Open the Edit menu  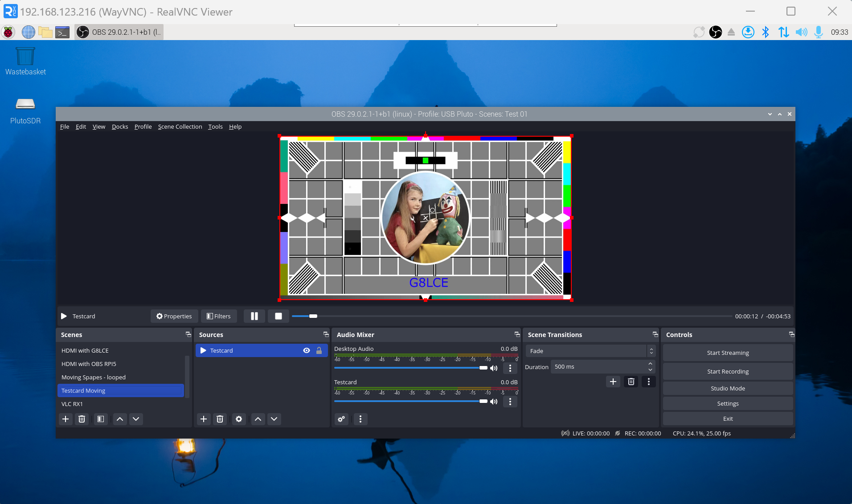(81, 127)
